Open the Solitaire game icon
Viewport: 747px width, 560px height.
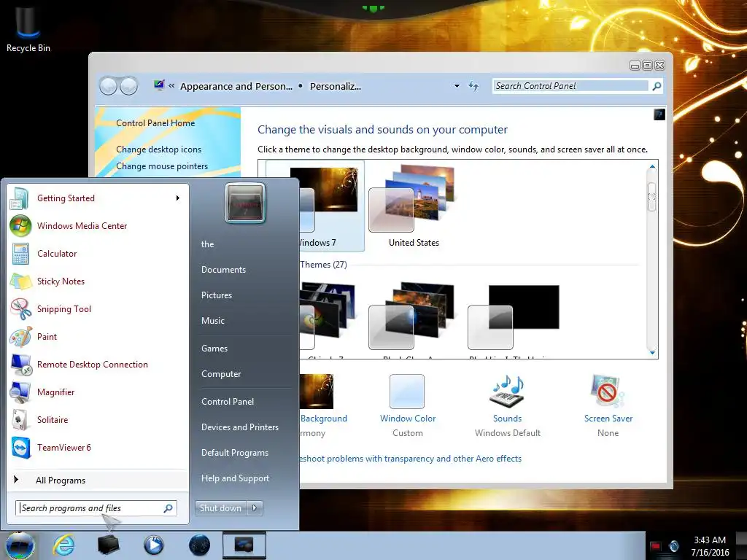(20, 419)
